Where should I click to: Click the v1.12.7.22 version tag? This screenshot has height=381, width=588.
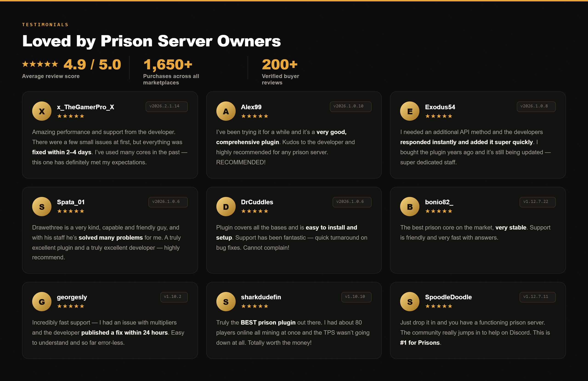click(x=537, y=202)
